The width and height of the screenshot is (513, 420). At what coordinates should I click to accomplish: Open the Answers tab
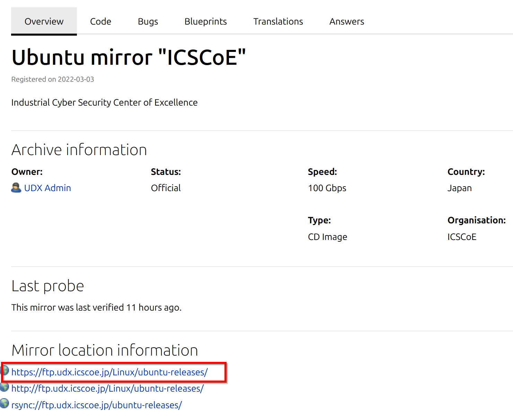[x=347, y=21]
